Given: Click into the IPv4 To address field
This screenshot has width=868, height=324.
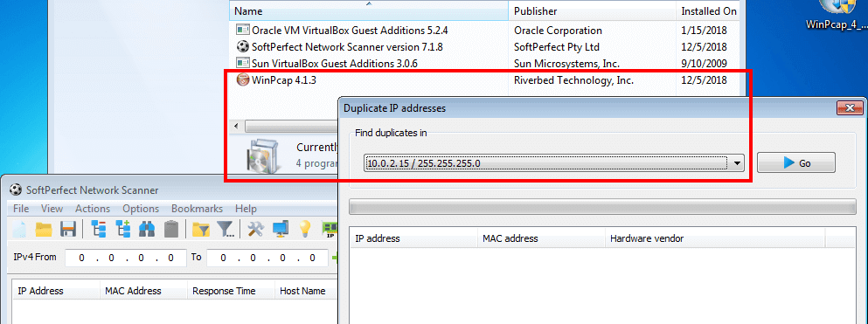Looking at the screenshot, I should pyautogui.click(x=267, y=258).
